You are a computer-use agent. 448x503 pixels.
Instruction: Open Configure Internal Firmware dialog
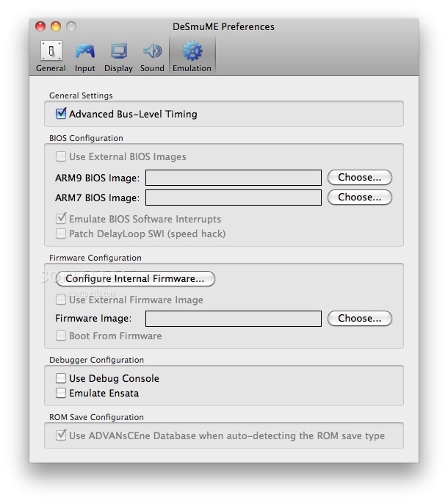pyautogui.click(x=135, y=278)
